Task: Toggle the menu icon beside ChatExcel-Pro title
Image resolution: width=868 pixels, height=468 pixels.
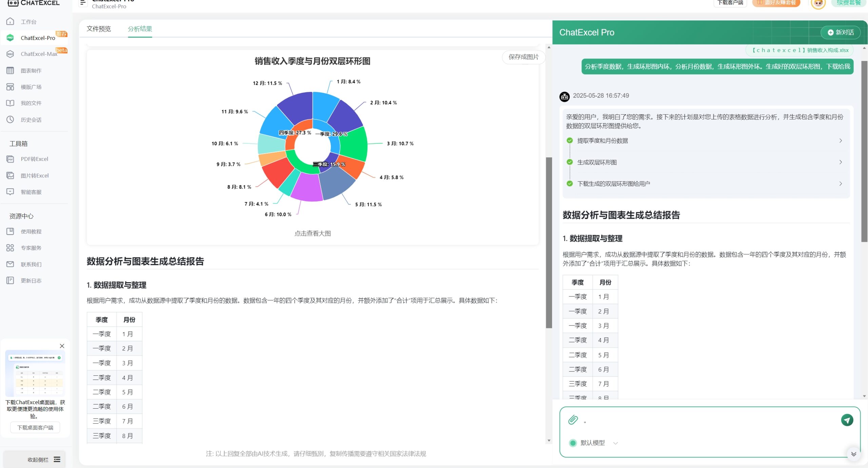Action: click(x=83, y=3)
